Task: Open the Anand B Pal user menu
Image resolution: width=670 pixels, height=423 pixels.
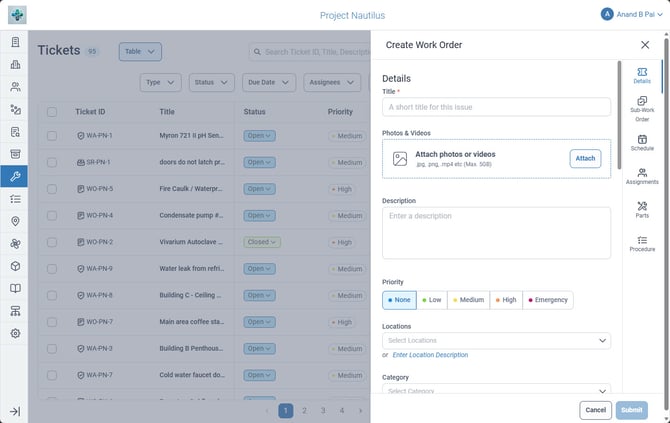Action: 632,14
